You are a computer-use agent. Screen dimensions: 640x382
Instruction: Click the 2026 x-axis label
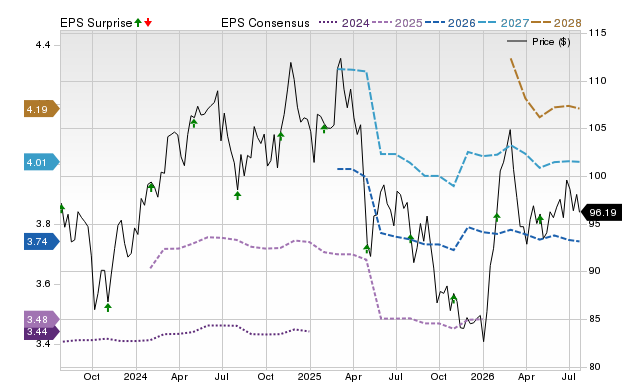click(482, 376)
